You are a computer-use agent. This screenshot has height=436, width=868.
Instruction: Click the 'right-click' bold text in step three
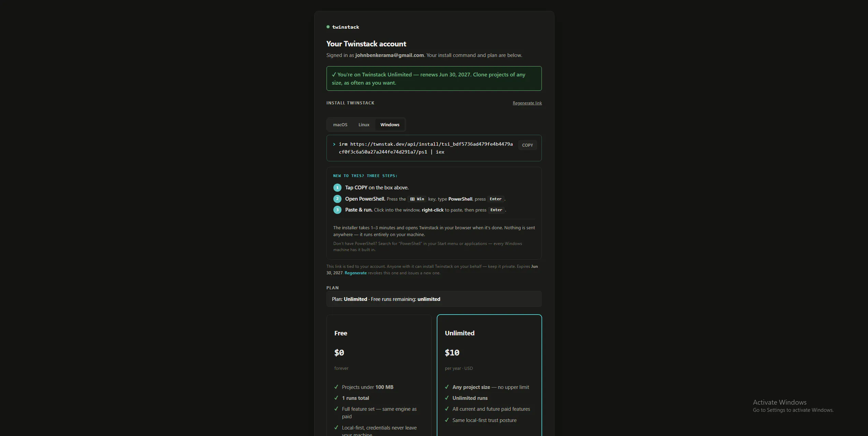pos(433,210)
